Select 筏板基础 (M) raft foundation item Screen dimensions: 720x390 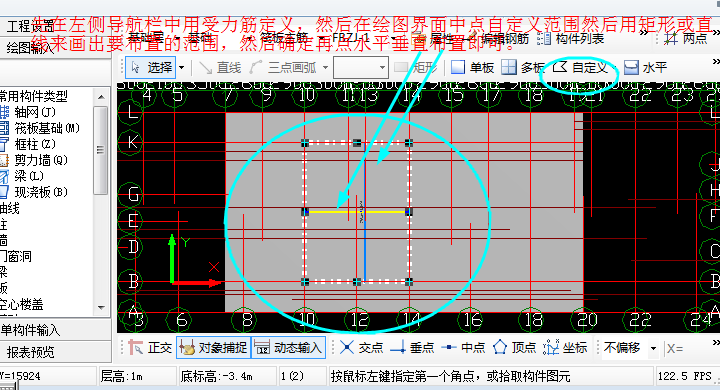pos(40,128)
